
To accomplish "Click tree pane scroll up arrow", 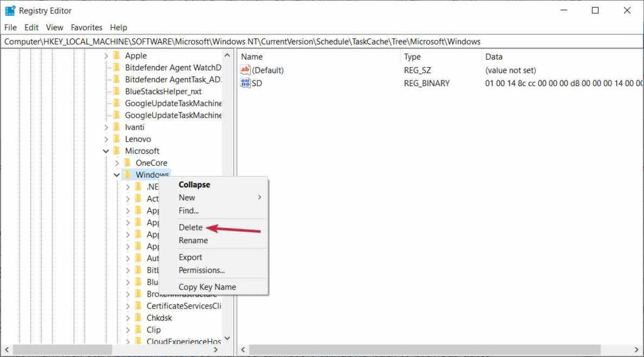I will click(x=227, y=55).
